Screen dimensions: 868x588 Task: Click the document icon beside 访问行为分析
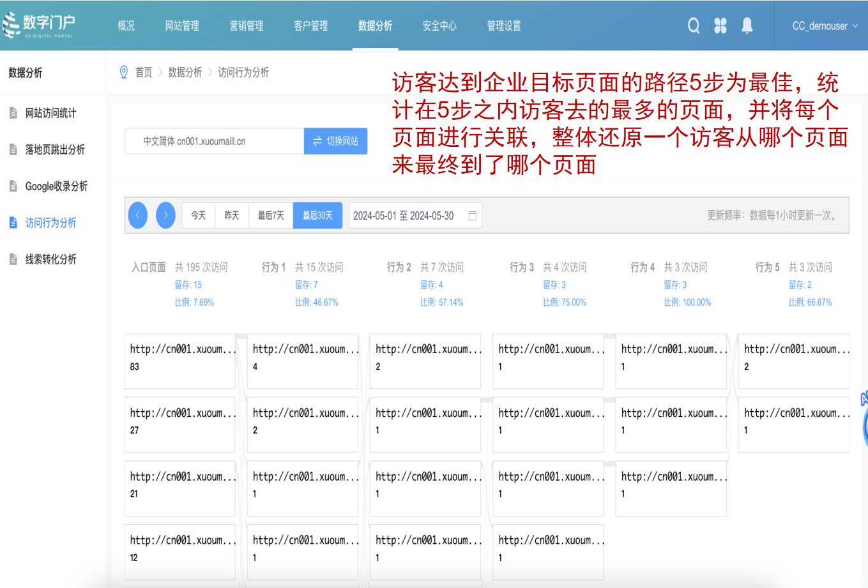coord(13,222)
